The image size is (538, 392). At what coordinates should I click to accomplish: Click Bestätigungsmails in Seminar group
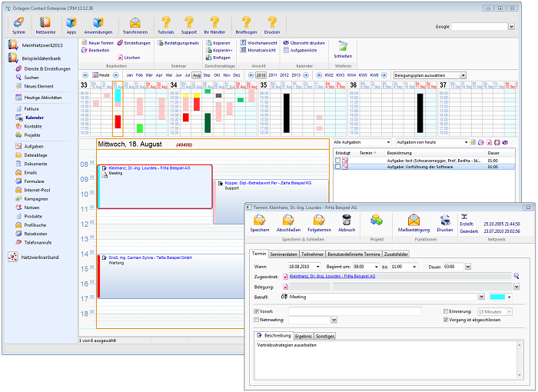pos(178,43)
